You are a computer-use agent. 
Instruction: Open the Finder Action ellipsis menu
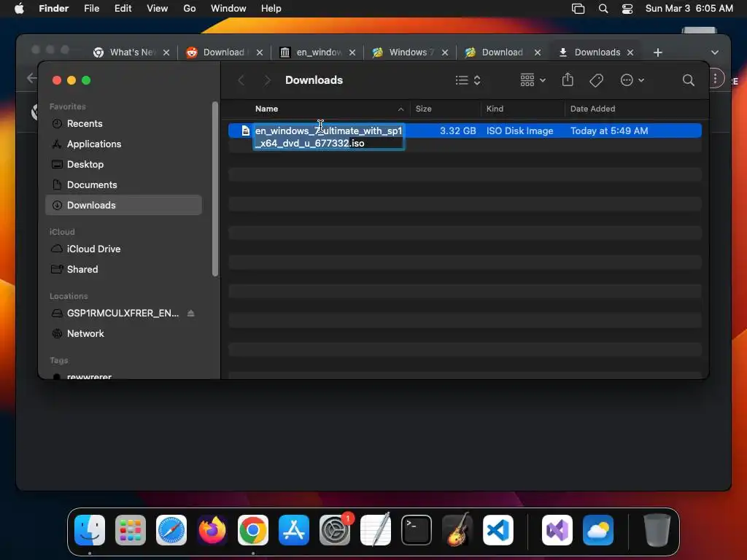point(632,80)
